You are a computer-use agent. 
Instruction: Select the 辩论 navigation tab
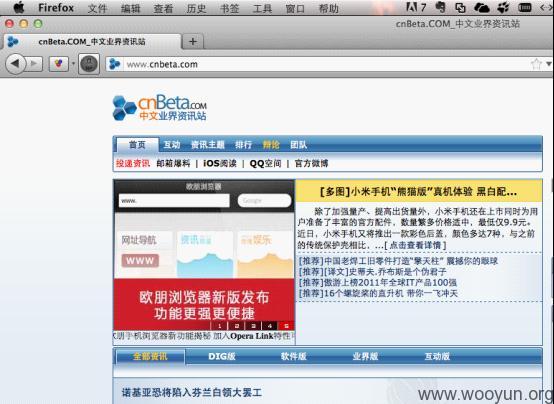pyautogui.click(x=271, y=145)
